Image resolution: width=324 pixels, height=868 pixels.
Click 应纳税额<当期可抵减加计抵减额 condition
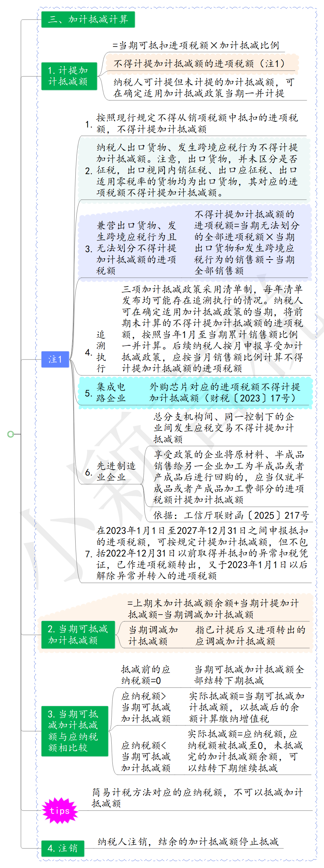(x=145, y=757)
